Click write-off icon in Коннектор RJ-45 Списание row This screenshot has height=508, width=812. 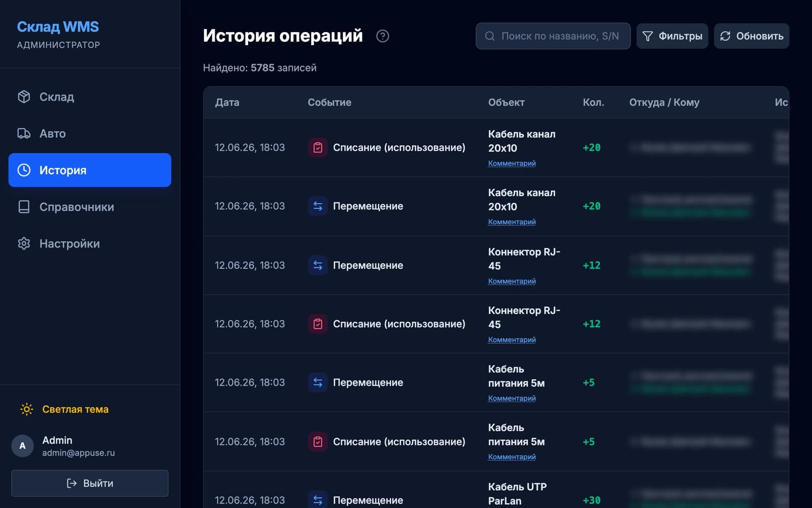tap(318, 324)
